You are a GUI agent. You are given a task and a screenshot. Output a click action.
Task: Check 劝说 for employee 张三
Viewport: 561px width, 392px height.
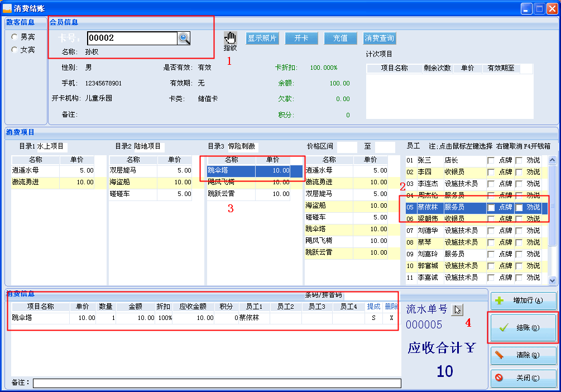pos(519,160)
